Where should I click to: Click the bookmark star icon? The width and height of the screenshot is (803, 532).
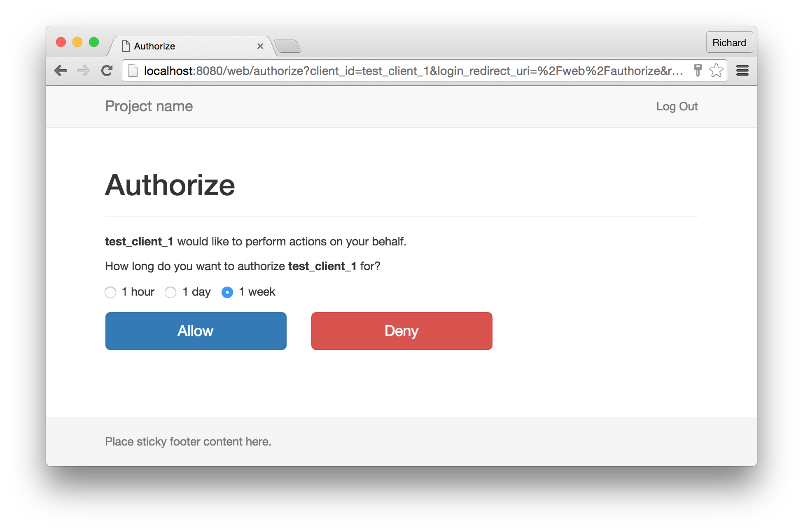(x=717, y=71)
